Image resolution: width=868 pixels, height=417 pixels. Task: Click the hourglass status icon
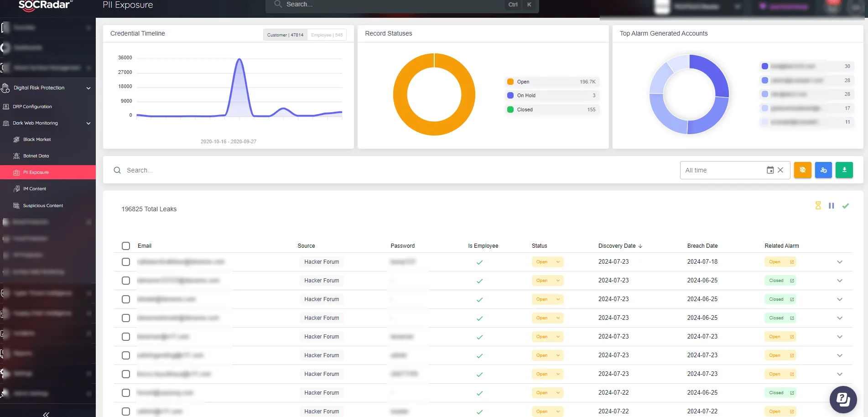(x=818, y=206)
